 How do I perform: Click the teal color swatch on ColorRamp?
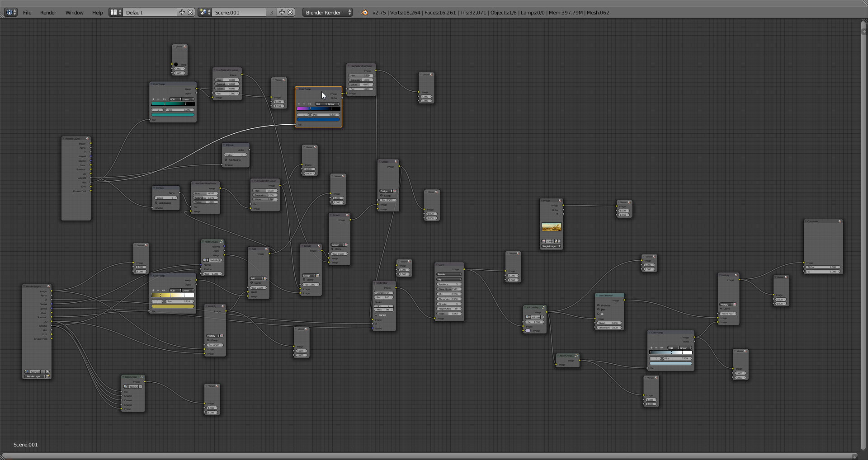[x=173, y=115]
